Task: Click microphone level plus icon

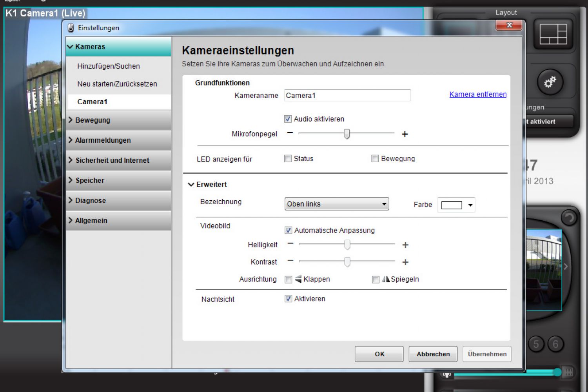Action: click(x=405, y=134)
